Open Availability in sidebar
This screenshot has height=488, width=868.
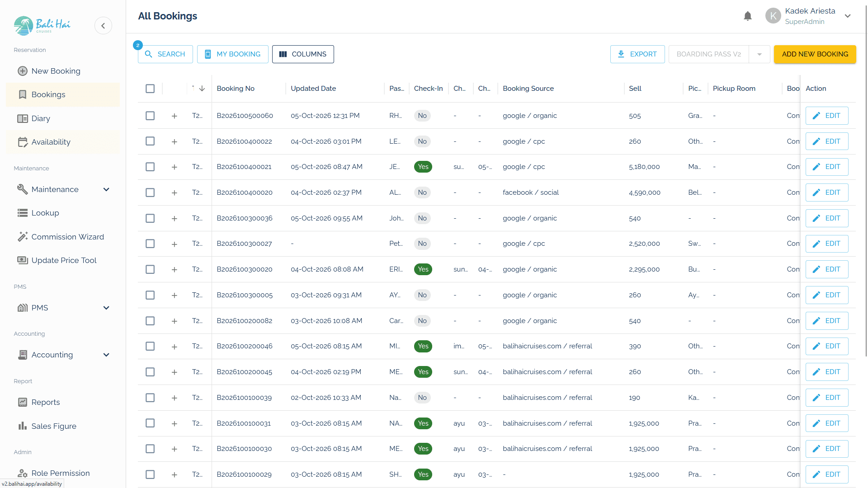[x=63, y=142]
